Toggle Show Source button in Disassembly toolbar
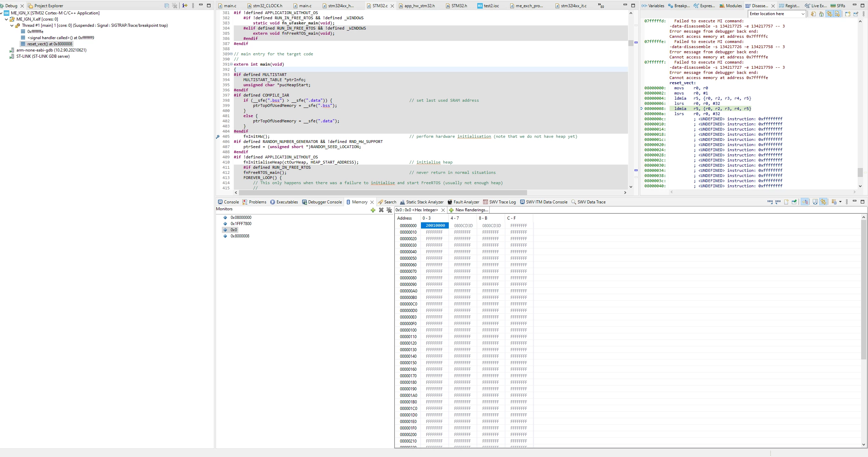 pos(837,14)
